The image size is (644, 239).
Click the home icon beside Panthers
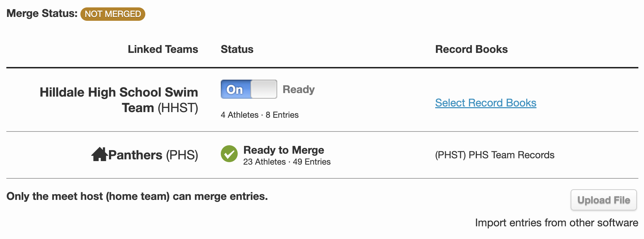point(99,154)
